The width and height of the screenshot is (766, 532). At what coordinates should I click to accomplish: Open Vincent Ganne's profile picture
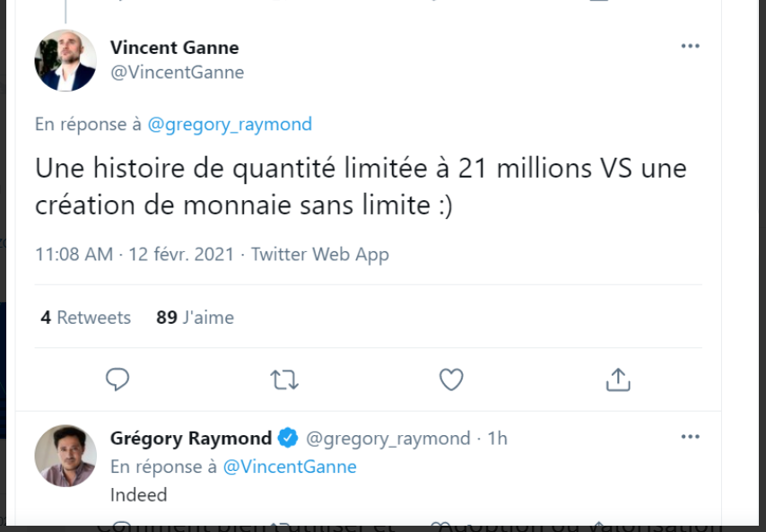tap(65, 60)
